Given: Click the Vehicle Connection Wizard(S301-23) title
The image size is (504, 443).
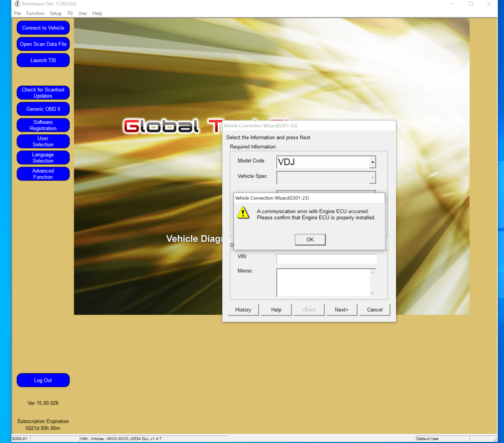Looking at the screenshot, I should pos(272,198).
